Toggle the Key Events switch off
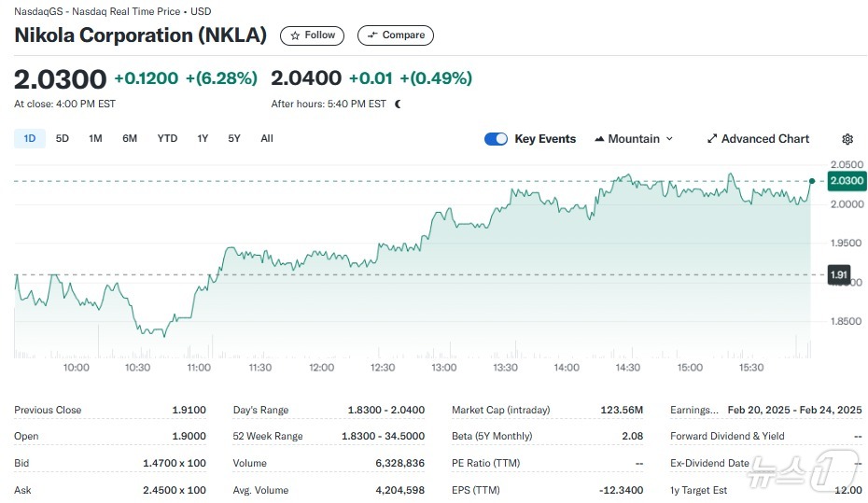 496,139
